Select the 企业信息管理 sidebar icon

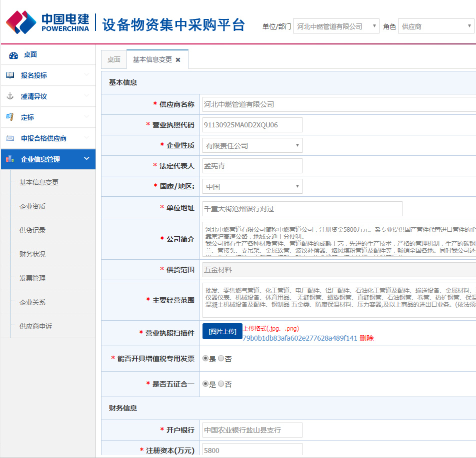9,159
